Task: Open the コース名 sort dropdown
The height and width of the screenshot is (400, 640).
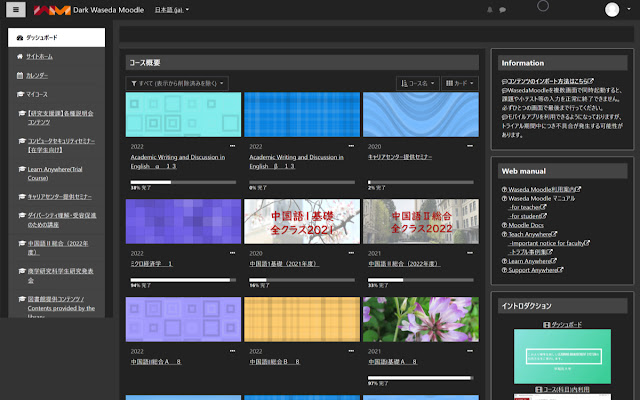Action: point(418,83)
